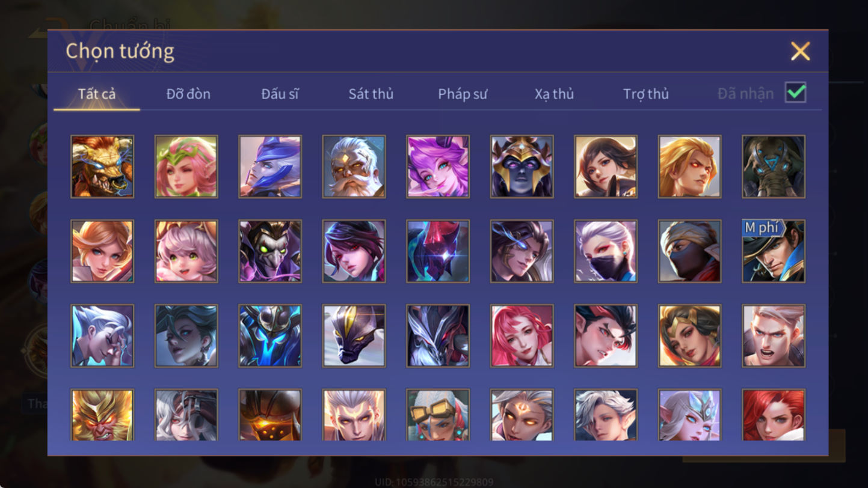Choose the pink-haired hero with green leaf crown
Viewport: 868px width, 488px height.
[x=186, y=166]
